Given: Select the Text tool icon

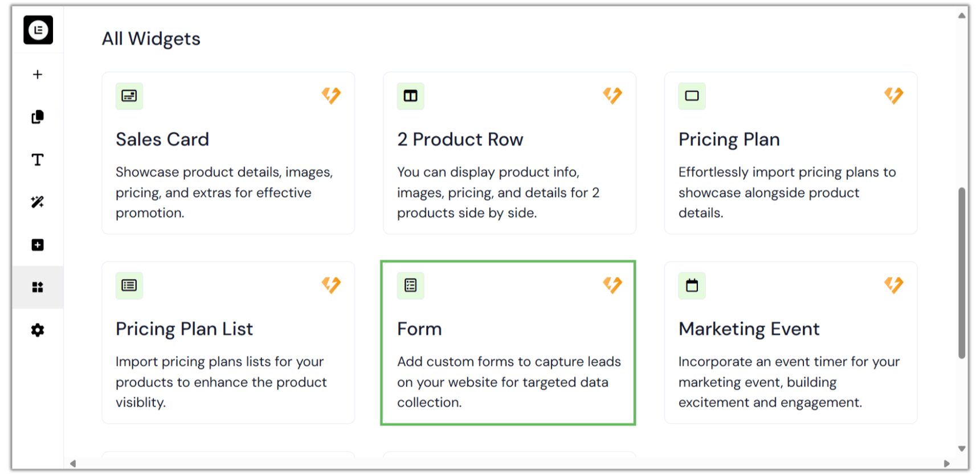Looking at the screenshot, I should click(38, 159).
